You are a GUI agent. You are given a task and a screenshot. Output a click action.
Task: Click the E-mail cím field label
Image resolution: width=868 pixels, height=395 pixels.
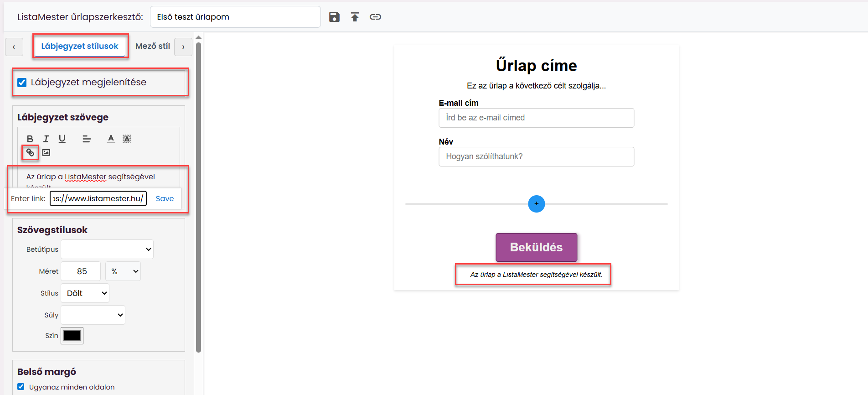click(x=459, y=103)
